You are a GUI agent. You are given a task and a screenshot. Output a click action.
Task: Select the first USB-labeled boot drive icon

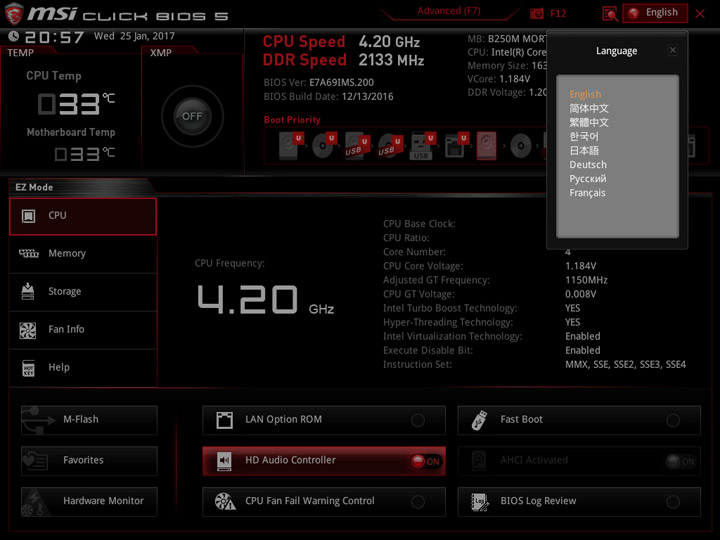[357, 146]
